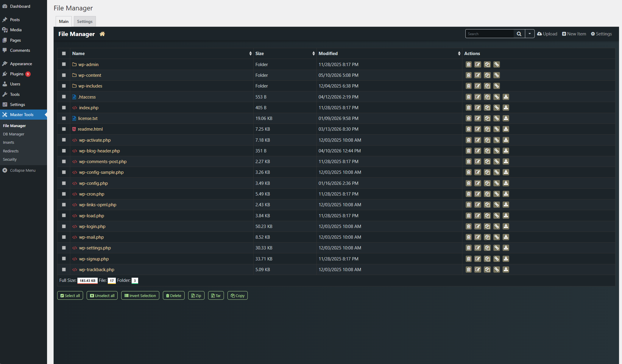Go to Redirects in the sidebar

pyautogui.click(x=11, y=151)
